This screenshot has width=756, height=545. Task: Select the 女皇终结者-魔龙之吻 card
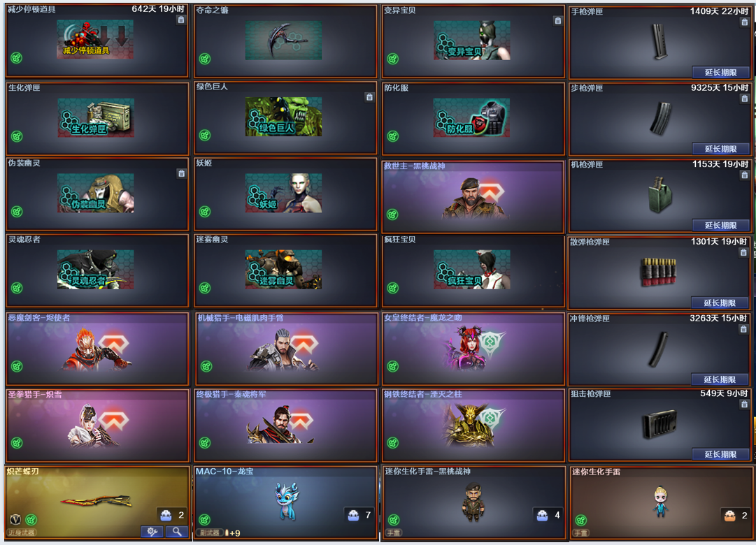pos(473,349)
